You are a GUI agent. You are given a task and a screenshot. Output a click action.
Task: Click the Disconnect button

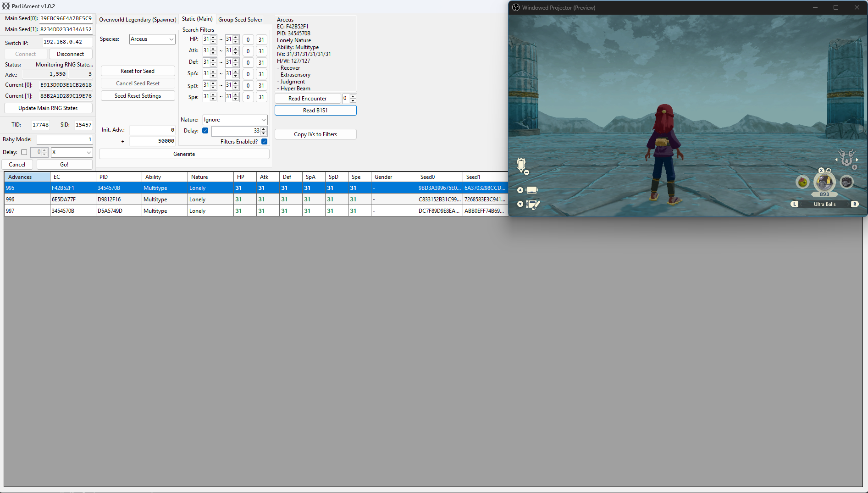[71, 54]
